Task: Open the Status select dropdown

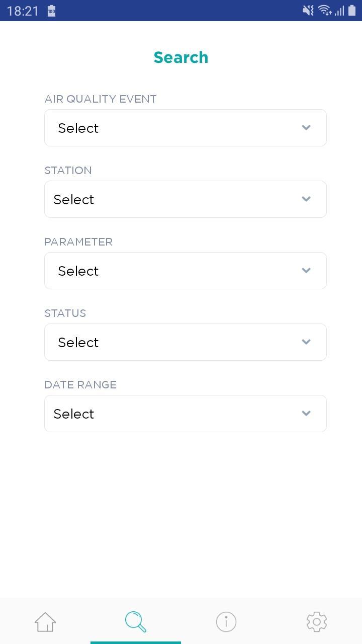Action: [x=185, y=342]
